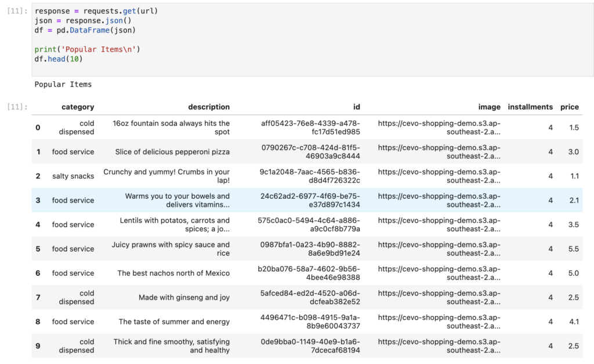Click the 'category' column header
Image resolution: width=594 pixels, height=364 pixels.
78,107
